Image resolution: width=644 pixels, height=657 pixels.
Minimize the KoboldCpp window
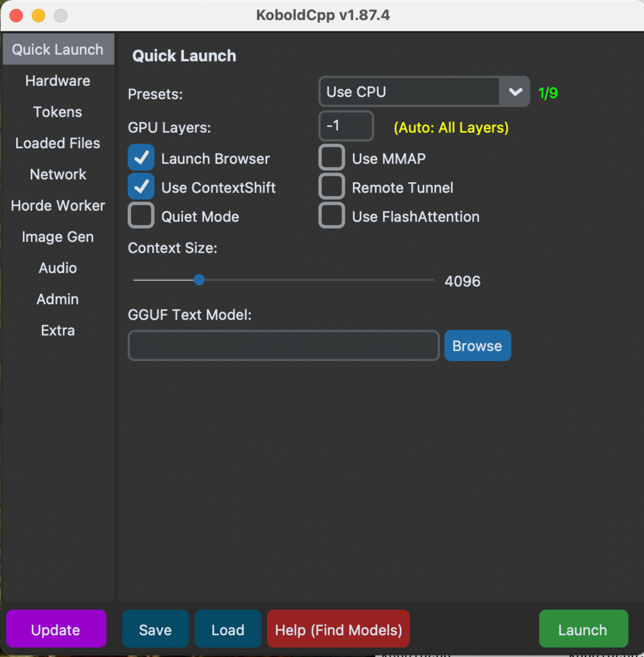click(39, 15)
